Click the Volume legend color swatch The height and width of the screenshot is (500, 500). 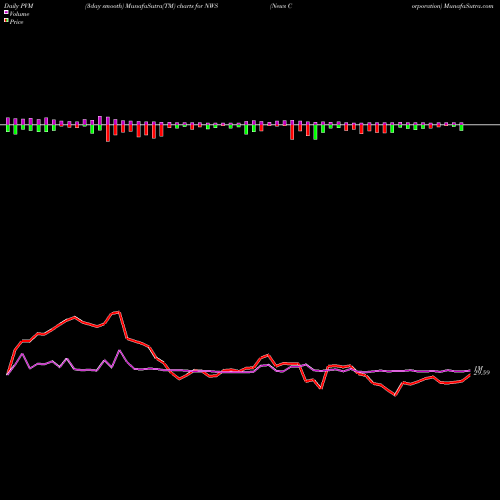tap(6, 12)
